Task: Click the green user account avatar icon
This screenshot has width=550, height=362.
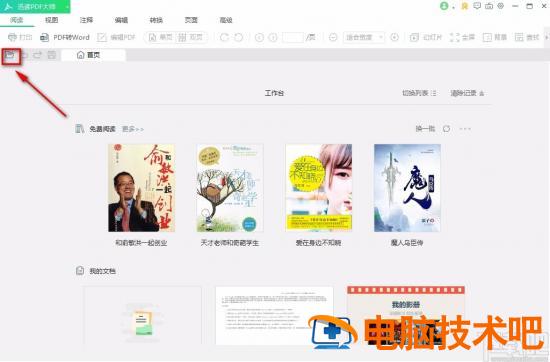Action: [444, 6]
